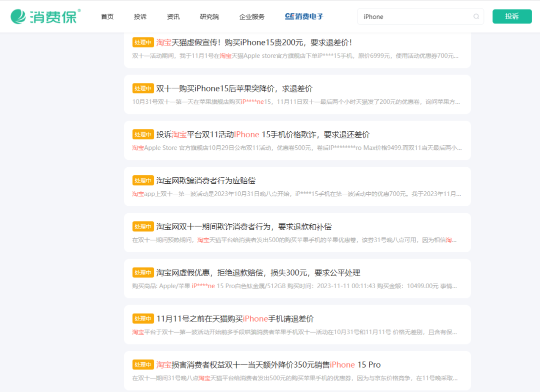Click 处理中 badge on 双十一购买iPhone15 complaint
The width and height of the screenshot is (540, 392).
143,89
